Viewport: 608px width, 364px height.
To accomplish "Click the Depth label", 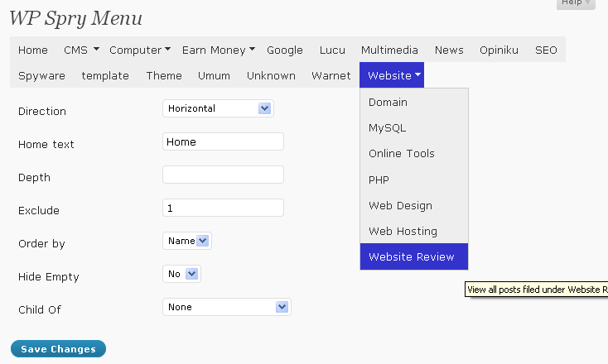I will click(34, 177).
